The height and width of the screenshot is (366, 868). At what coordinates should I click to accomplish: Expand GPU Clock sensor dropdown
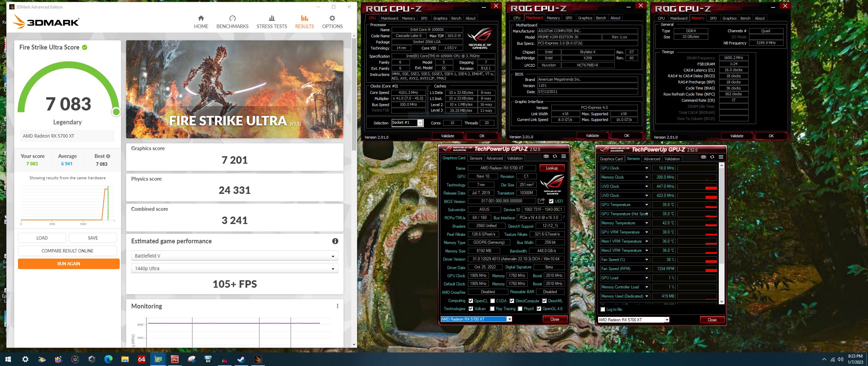click(646, 168)
